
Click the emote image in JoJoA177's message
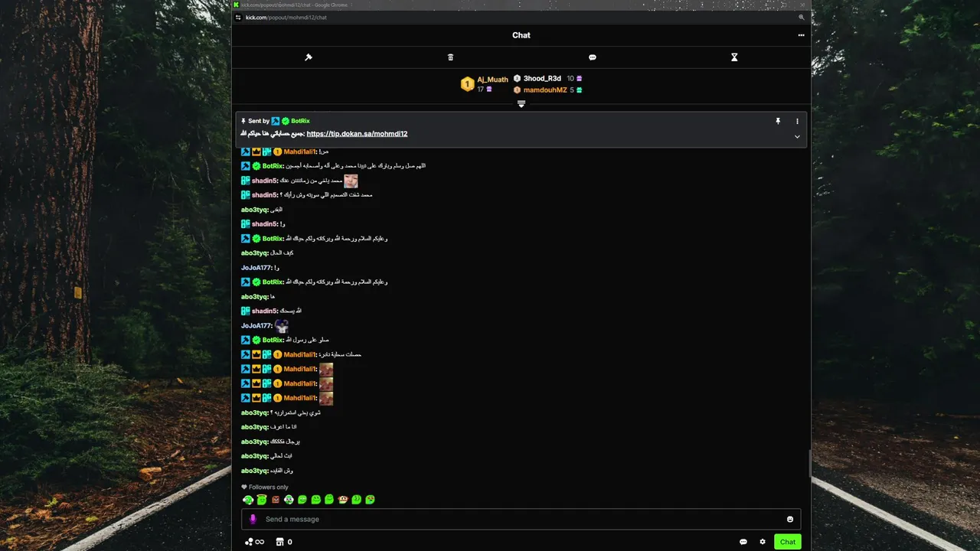coord(282,326)
